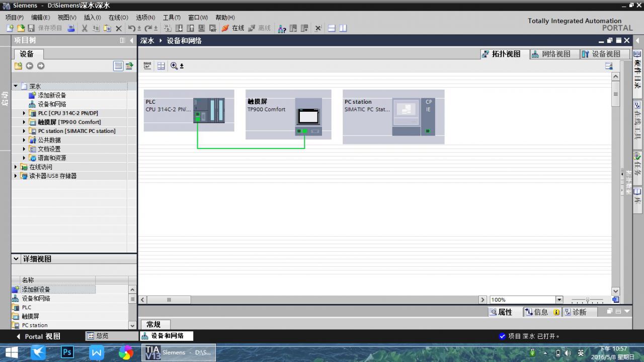
Task: Click the zoom magnifier icon above canvas
Action: 174,66
